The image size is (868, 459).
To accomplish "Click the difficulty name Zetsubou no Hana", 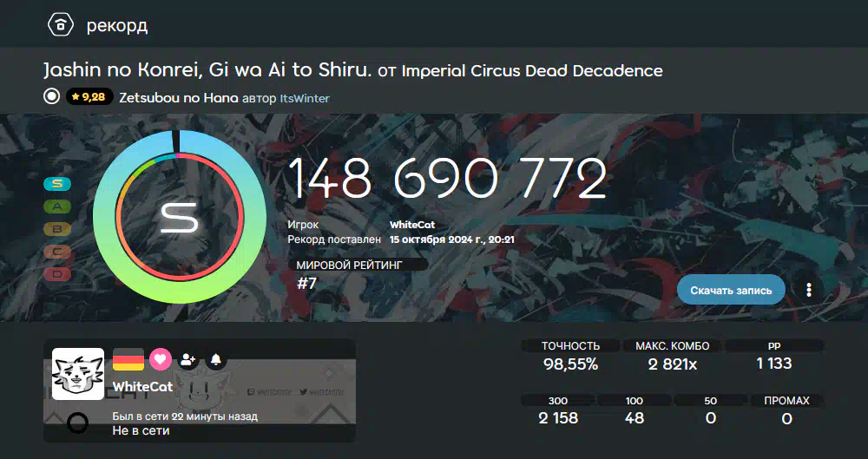I will tap(178, 98).
